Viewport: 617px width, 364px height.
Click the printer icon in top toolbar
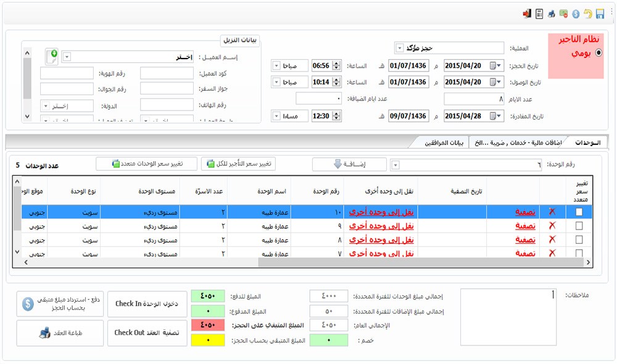pos(551,14)
